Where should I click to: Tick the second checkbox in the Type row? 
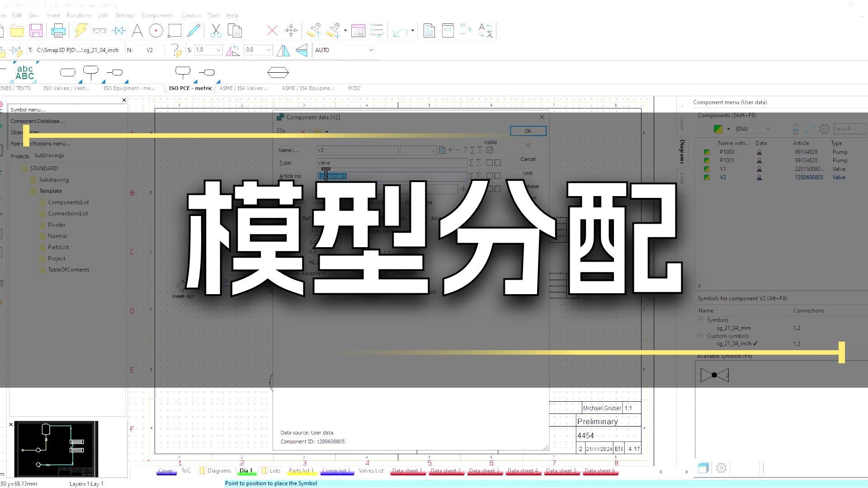498,163
